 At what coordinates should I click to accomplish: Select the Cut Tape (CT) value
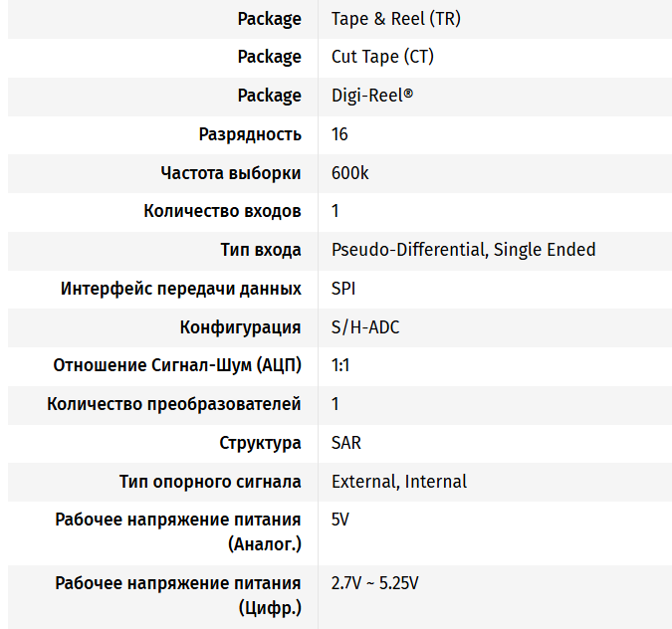[x=382, y=57]
